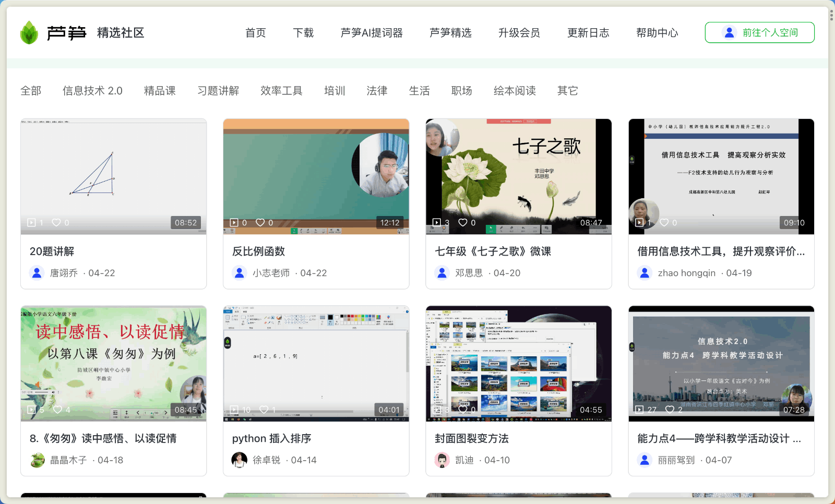The height and width of the screenshot is (504, 835).
Task: Click 徐卓锐's author avatar
Action: 240,460
